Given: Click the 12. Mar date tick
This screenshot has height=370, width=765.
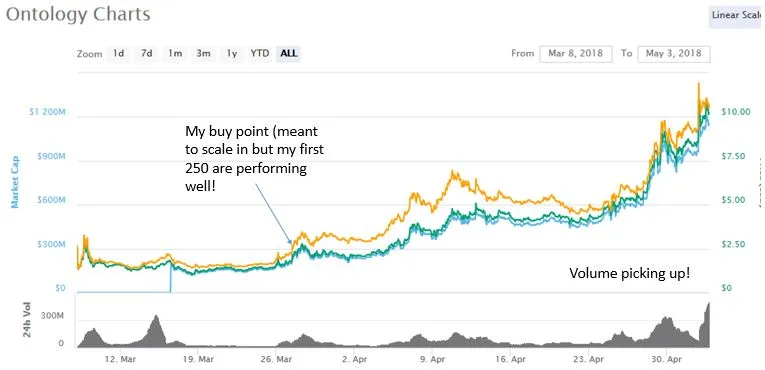Looking at the screenshot, I should click(x=120, y=359).
